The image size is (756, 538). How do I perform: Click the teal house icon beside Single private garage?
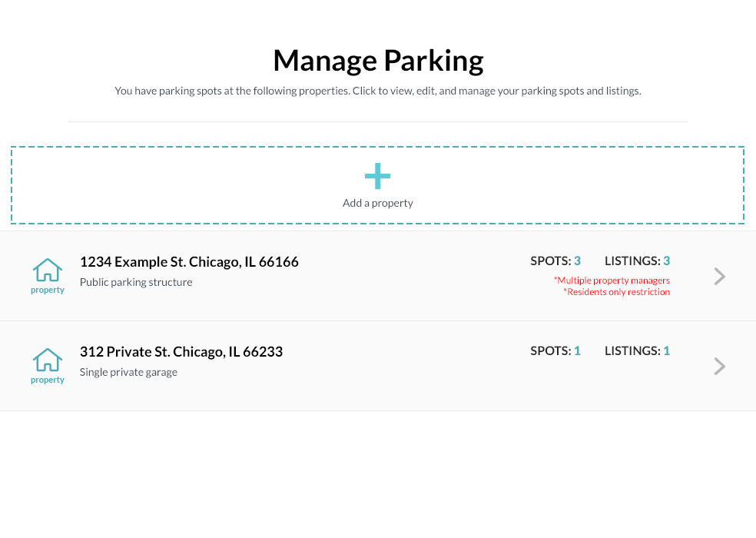click(x=47, y=364)
